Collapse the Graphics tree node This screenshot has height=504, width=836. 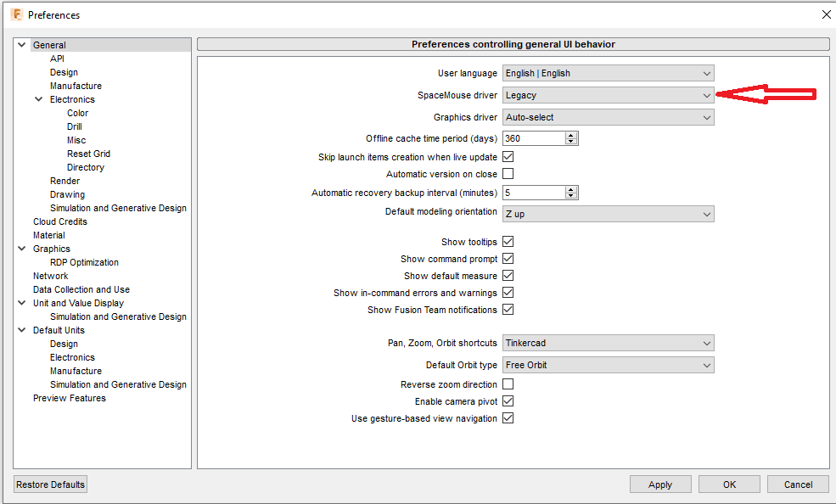tap(22, 249)
